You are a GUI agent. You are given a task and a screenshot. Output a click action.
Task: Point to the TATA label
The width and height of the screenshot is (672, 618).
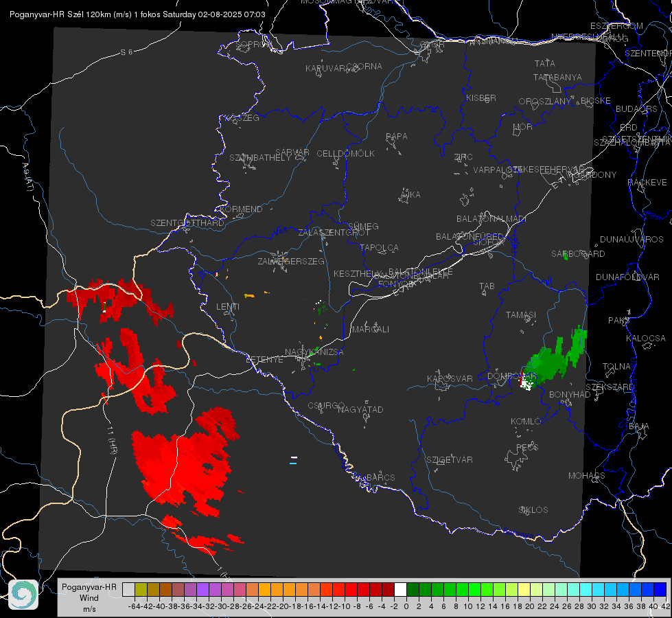(545, 63)
